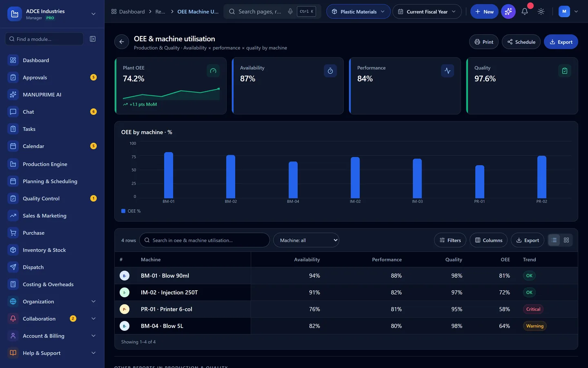Click the Planning & Scheduling icon

[13, 181]
